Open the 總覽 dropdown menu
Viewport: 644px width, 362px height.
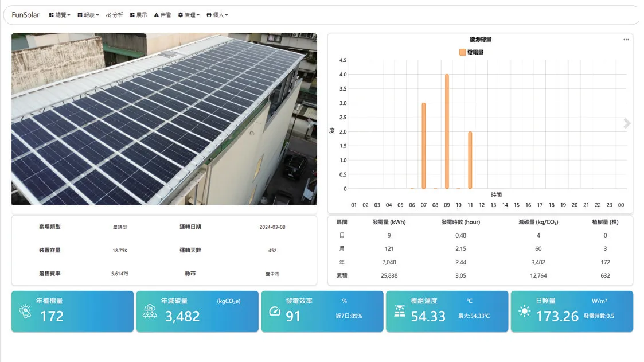point(60,15)
